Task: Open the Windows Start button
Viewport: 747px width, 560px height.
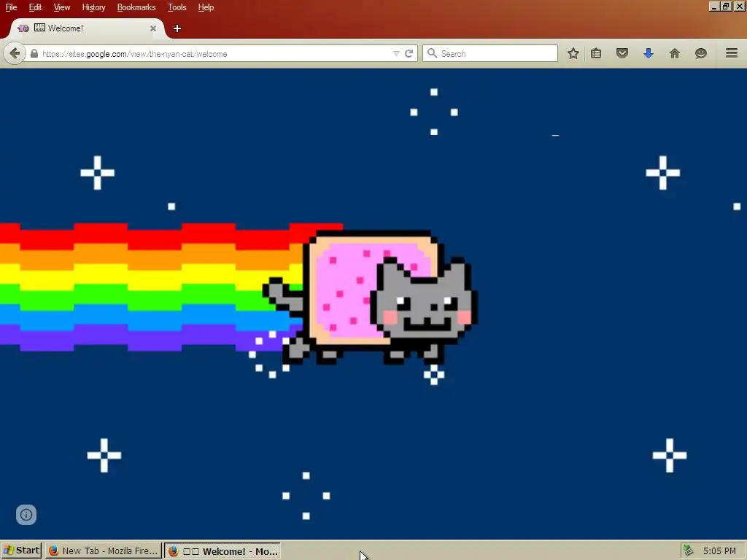Action: tap(21, 551)
